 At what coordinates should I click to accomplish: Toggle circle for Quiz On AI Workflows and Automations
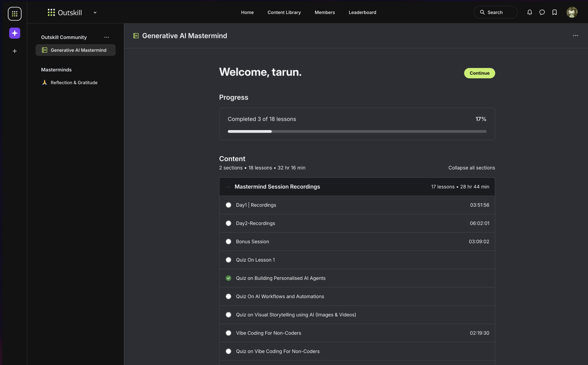(229, 297)
